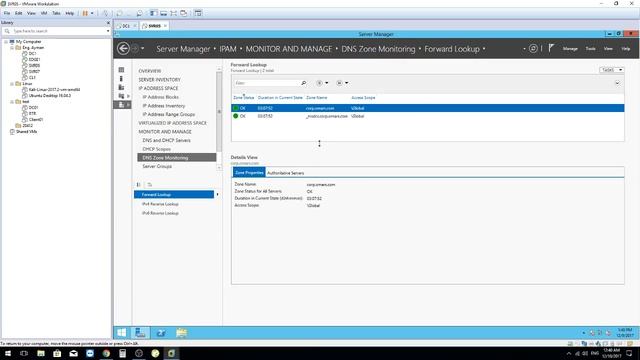The height and width of the screenshot is (360, 640).
Task: Sort by Zone Name column header
Action: pos(317,98)
